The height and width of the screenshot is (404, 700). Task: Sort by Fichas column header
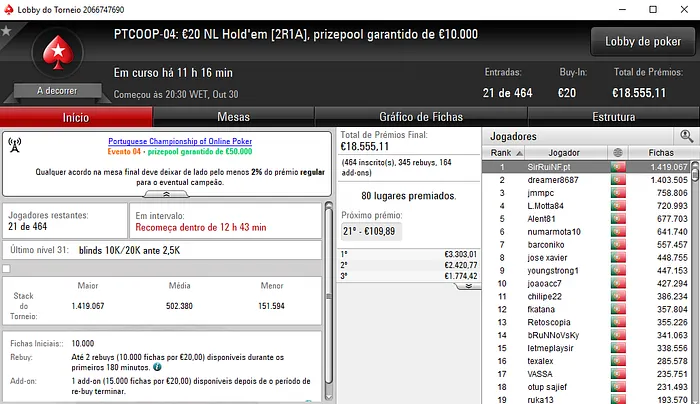tap(661, 153)
